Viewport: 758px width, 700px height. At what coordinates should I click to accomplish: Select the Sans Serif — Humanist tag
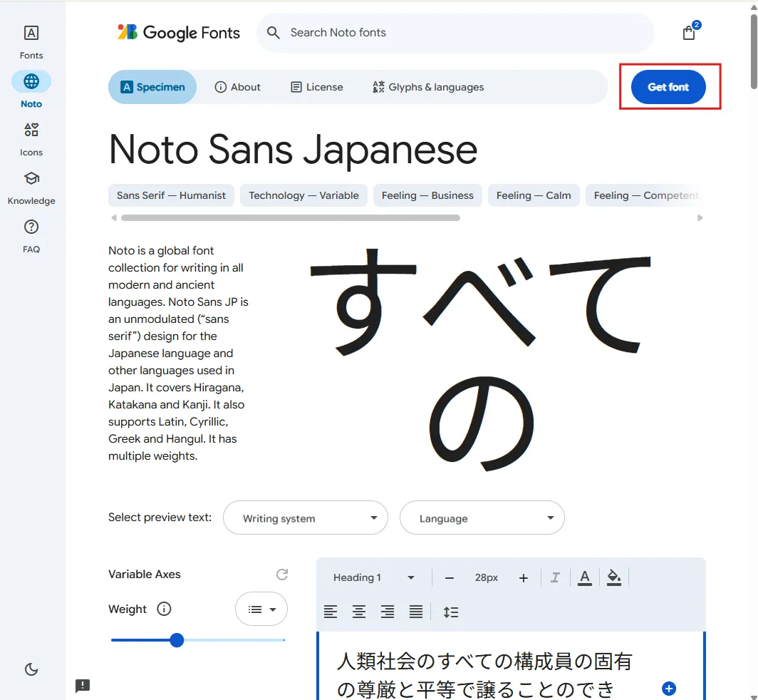coord(171,195)
